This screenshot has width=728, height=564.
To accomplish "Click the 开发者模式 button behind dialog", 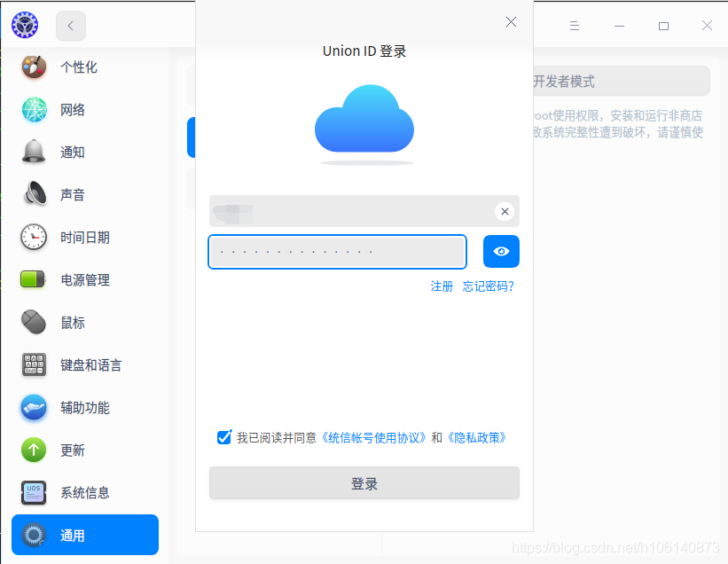I will pyautogui.click(x=622, y=82).
